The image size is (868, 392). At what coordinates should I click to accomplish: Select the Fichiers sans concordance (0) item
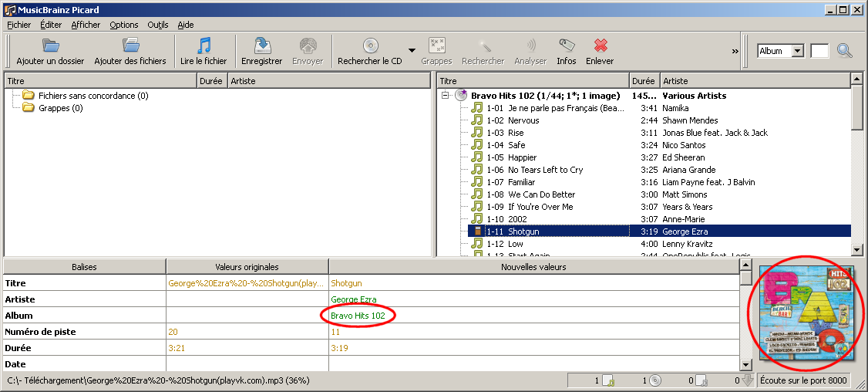coord(93,96)
